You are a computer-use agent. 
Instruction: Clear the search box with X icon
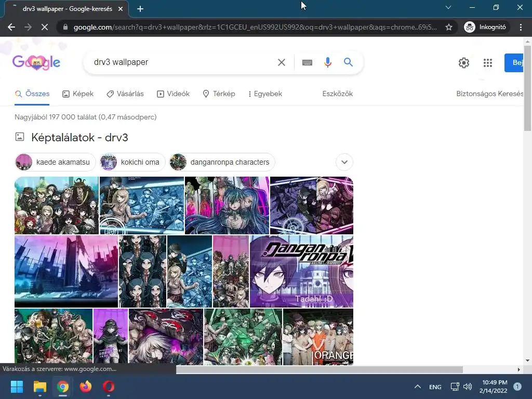281,62
